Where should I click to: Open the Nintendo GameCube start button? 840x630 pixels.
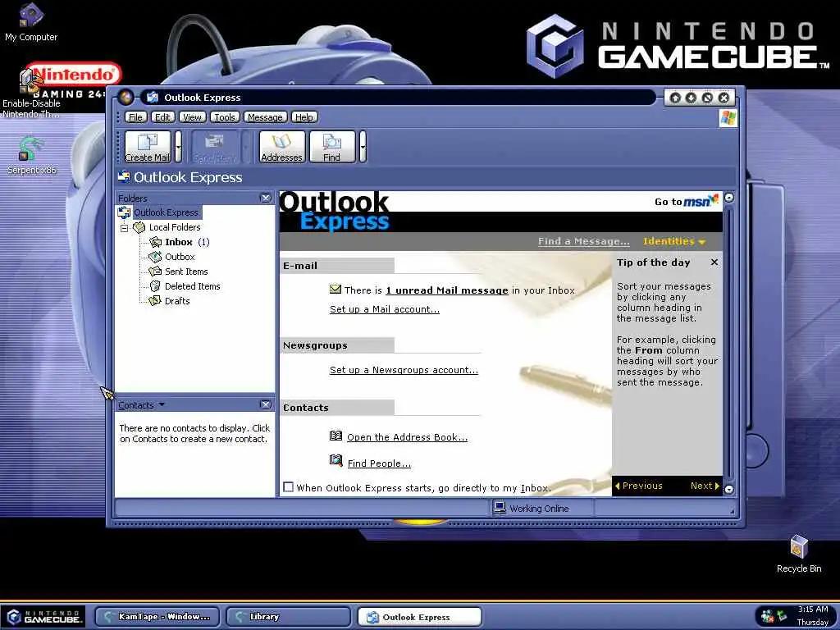(x=44, y=617)
